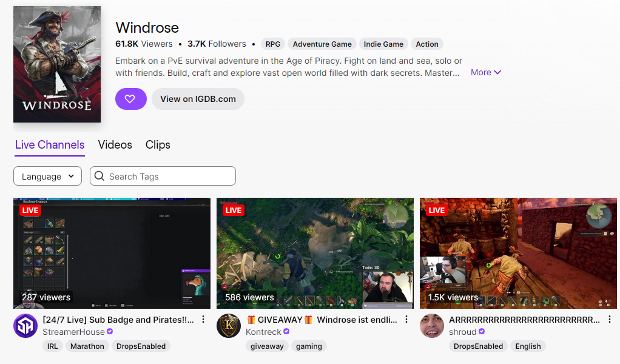Image resolution: width=620 pixels, height=364 pixels.
Task: Follow Windrose with the heart button
Action: click(x=131, y=99)
